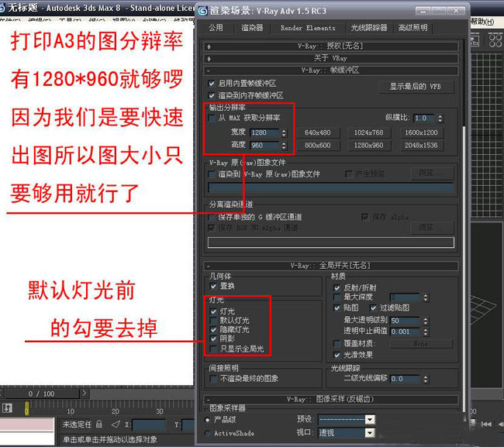Click the render dialog vertical scrollbar

pyautogui.click(x=464, y=270)
